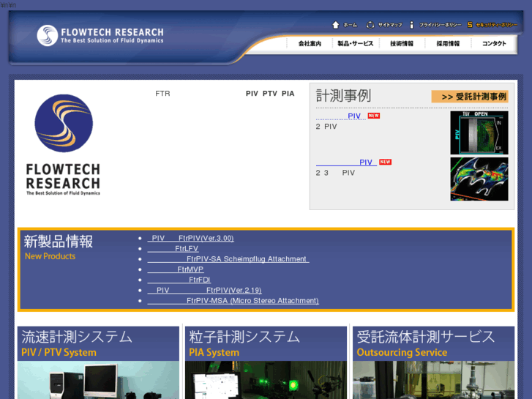This screenshot has width=532, height=399.
Task: Open the ホーム link
Action: point(350,25)
